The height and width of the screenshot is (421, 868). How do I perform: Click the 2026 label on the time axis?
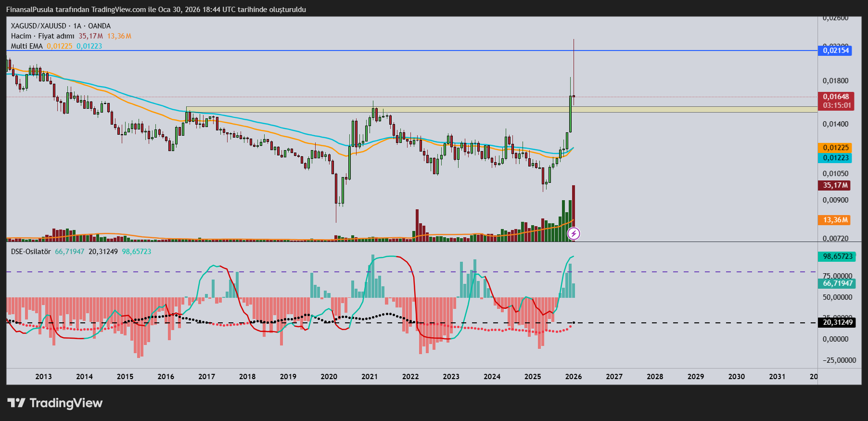(574, 377)
